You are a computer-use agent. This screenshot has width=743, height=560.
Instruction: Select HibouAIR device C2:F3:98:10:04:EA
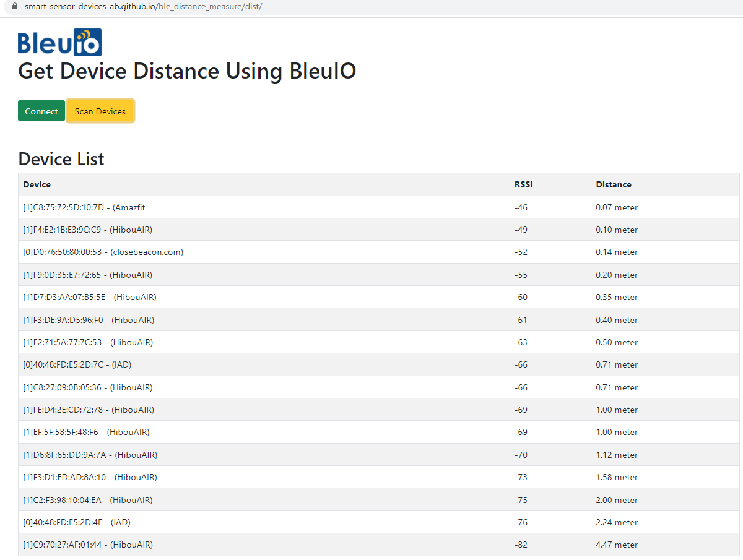coord(87,499)
